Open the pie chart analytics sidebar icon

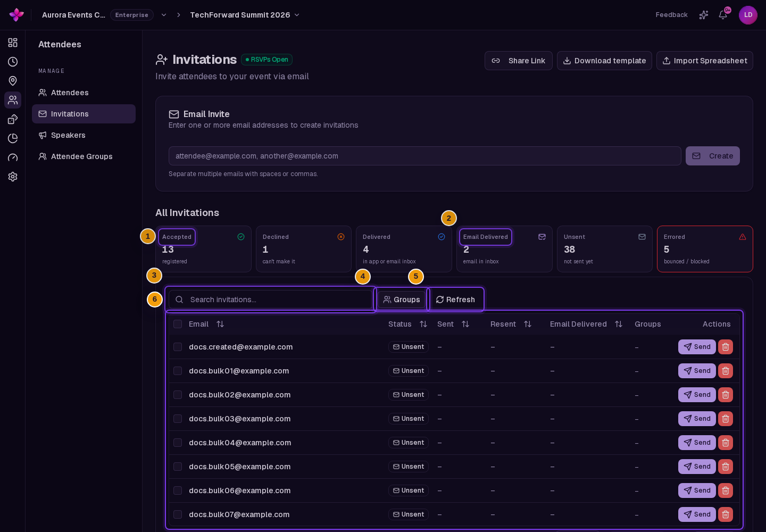click(x=13, y=138)
